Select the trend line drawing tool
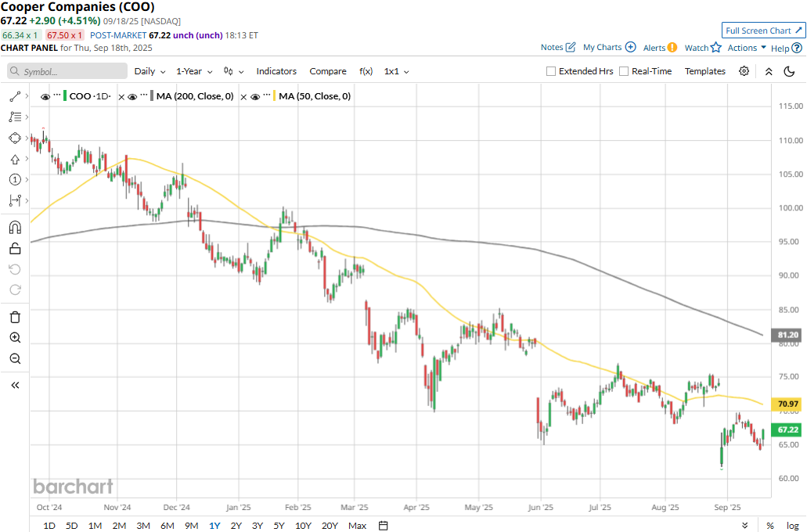 15,96
